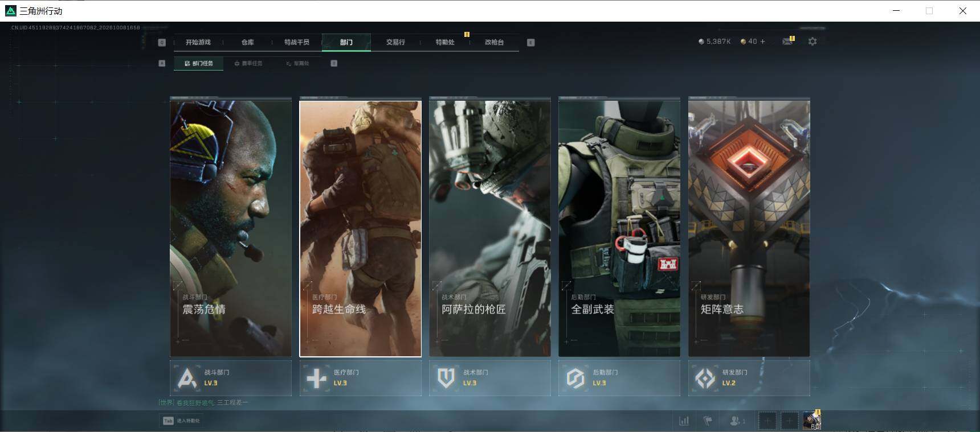Click the 研发部门 LV.2 level panel
Screen dimensions: 980x432
(x=749, y=378)
